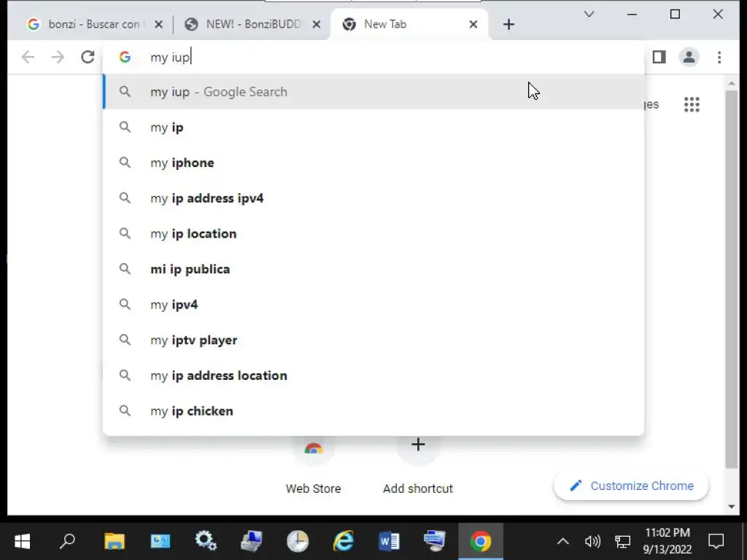Click the search icon beside 'my ip chicken'
Screen dimensions: 747x560
coord(125,411)
